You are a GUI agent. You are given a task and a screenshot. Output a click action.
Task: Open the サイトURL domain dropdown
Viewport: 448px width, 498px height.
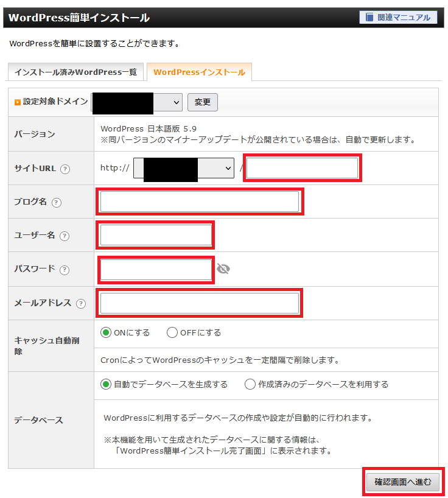point(184,168)
